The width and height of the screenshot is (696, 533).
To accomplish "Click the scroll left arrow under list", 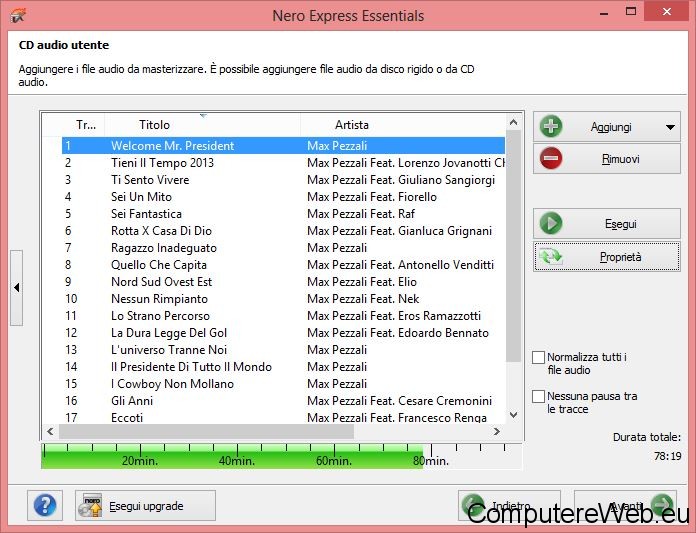I will click(x=50, y=431).
